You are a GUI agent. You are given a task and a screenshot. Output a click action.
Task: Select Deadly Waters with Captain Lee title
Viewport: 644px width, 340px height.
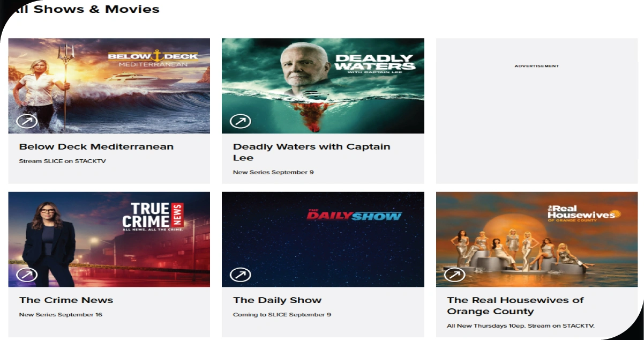[312, 152]
